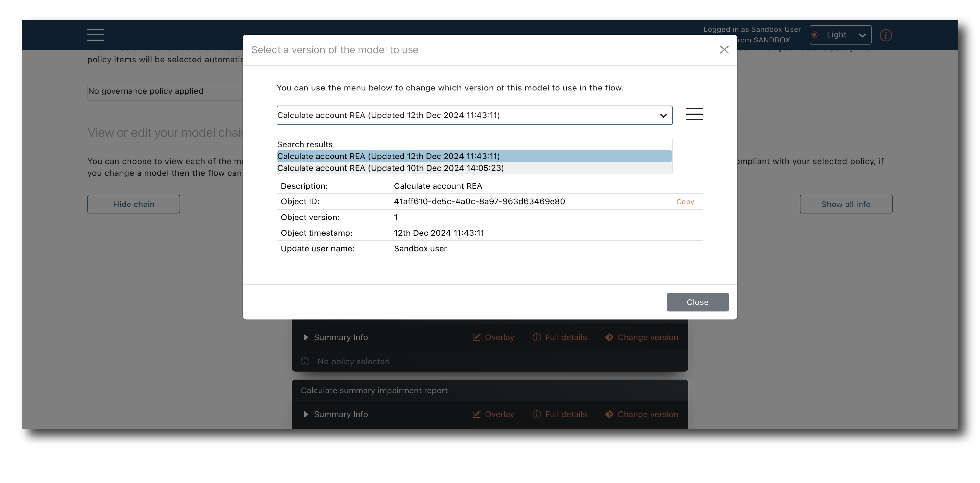Click the info icon in top bar

coord(885,35)
